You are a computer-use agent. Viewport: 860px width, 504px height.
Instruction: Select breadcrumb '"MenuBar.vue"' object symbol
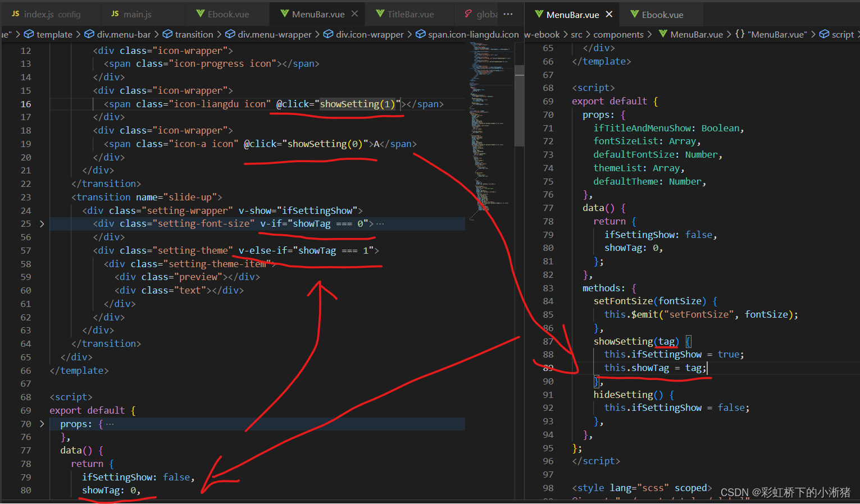pos(771,34)
